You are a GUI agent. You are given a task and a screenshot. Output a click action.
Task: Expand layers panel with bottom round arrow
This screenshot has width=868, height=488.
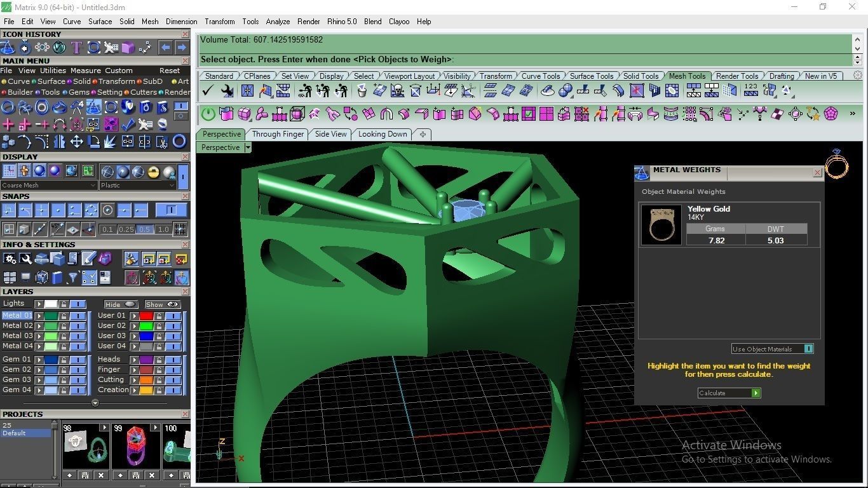pyautogui.click(x=95, y=403)
